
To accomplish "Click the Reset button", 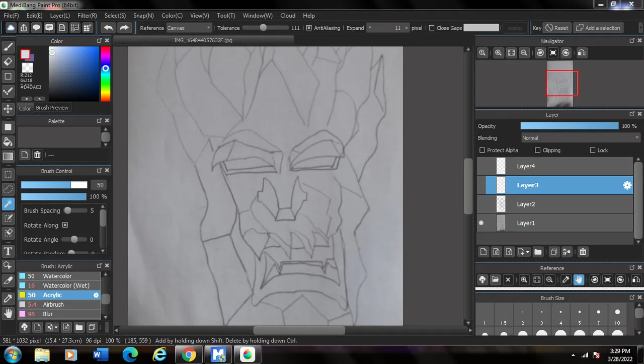I will [557, 28].
